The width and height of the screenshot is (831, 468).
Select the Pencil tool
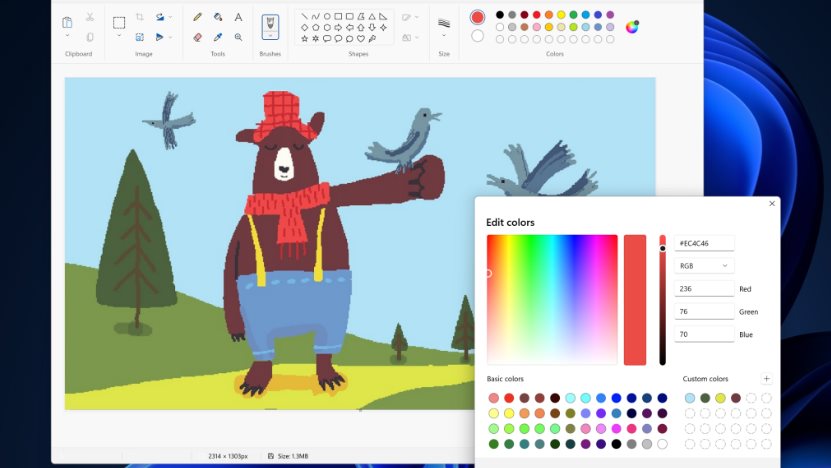pyautogui.click(x=197, y=17)
